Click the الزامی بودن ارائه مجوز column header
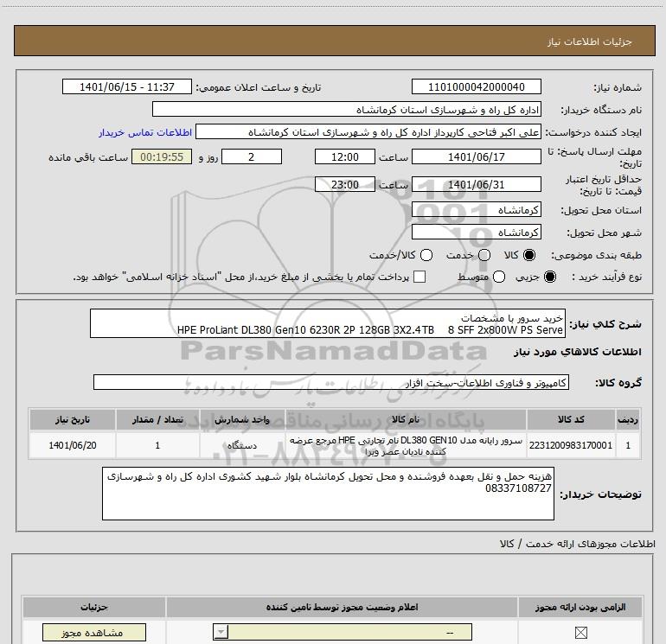Screen dimensions: 666x644 pos(580,607)
